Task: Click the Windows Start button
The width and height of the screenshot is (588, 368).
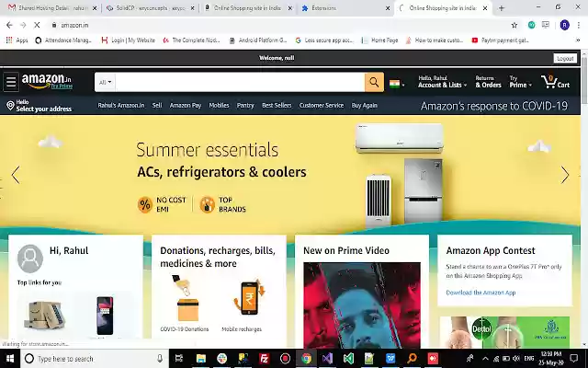Action: [10, 359]
